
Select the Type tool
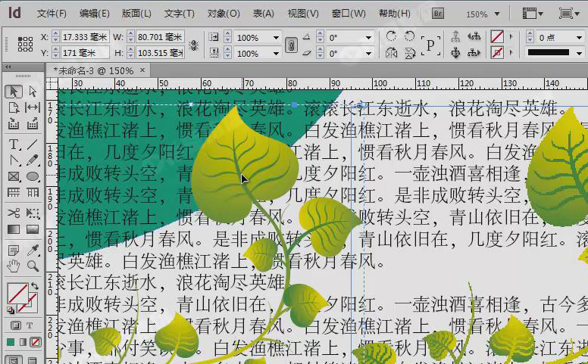(x=14, y=144)
